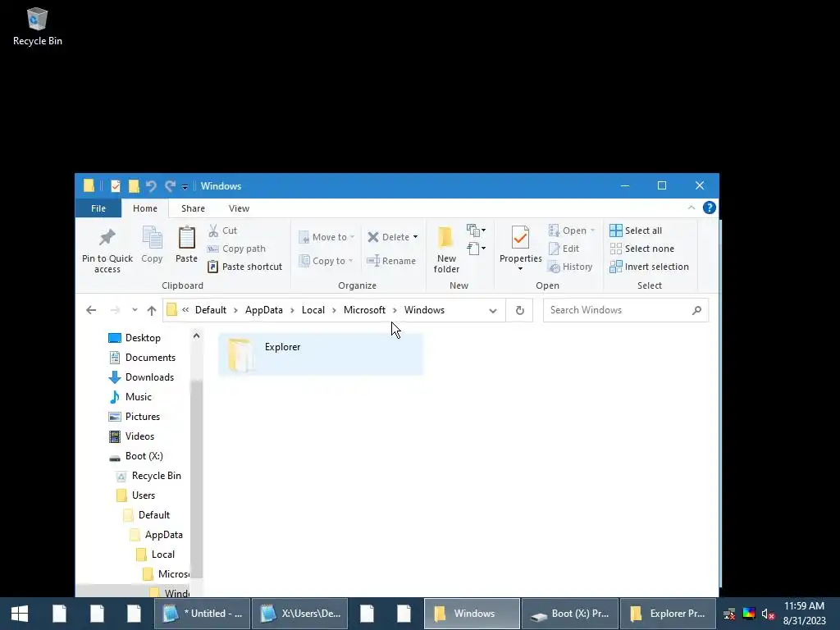
Task: Cut the selected item
Action: pos(223,231)
